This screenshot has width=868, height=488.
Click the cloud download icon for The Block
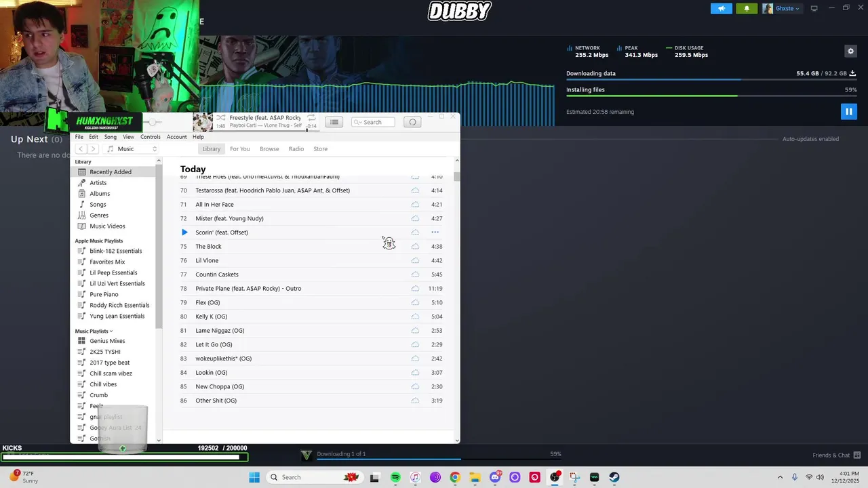coord(415,247)
